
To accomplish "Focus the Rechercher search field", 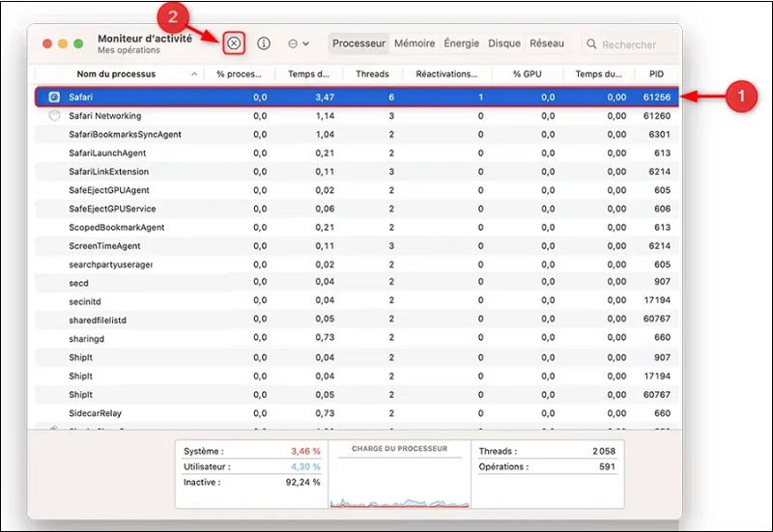I will point(632,44).
